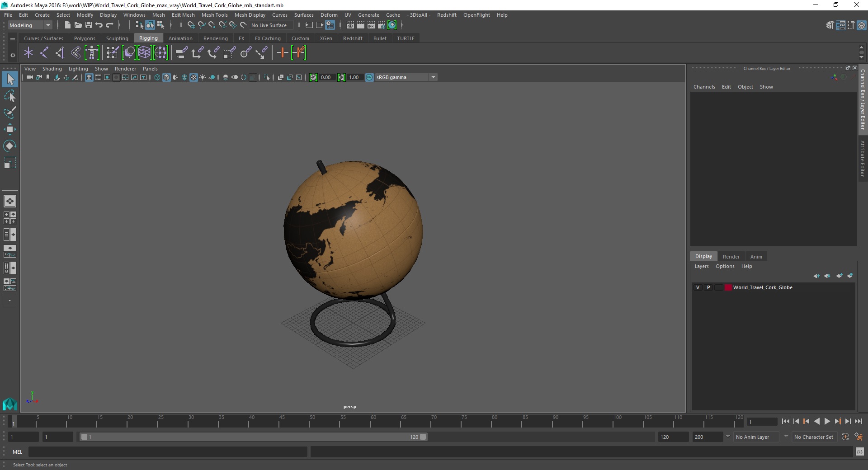This screenshot has height=470, width=868.
Task: Switch to the Animation shelf tab
Action: pos(180,38)
